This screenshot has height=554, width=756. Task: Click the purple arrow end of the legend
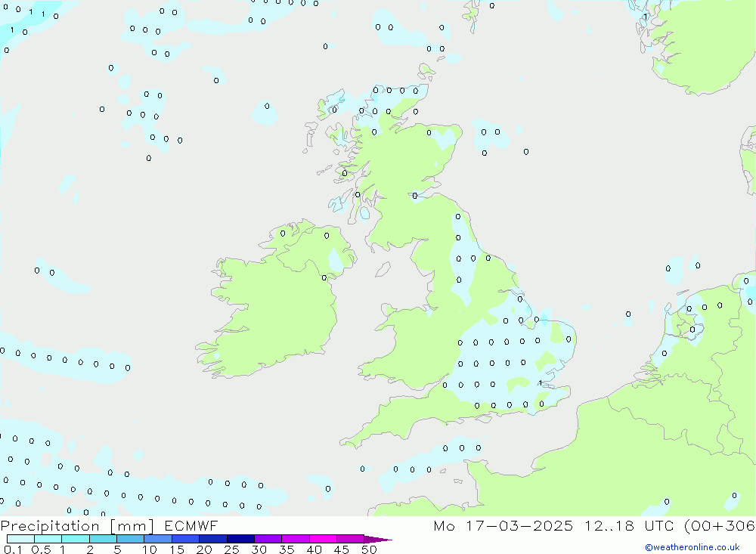[378, 540]
